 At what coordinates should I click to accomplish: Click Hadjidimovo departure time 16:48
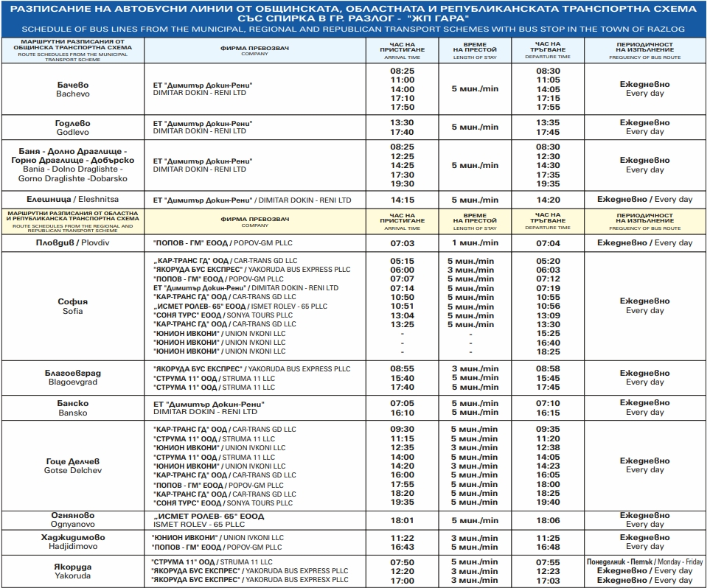[548, 547]
